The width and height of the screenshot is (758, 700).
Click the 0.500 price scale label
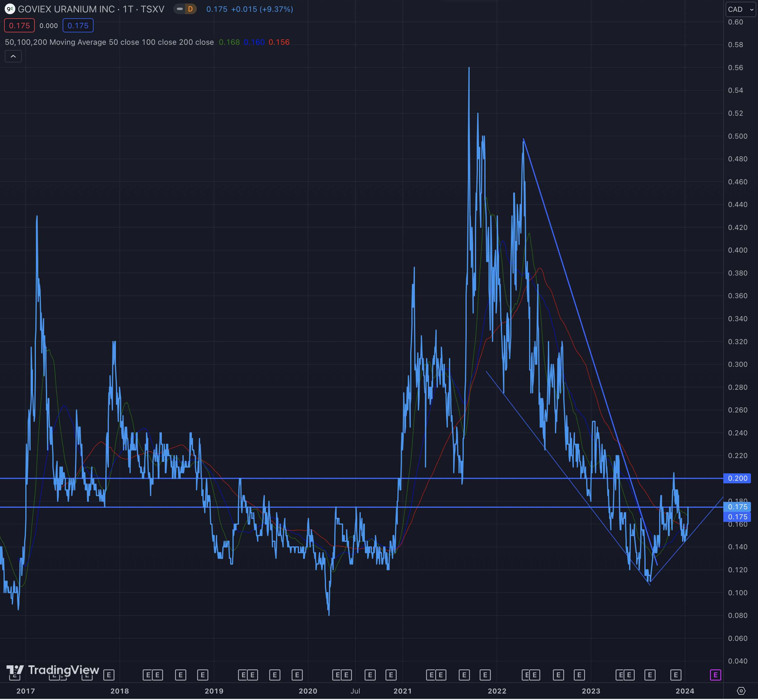tap(738, 136)
